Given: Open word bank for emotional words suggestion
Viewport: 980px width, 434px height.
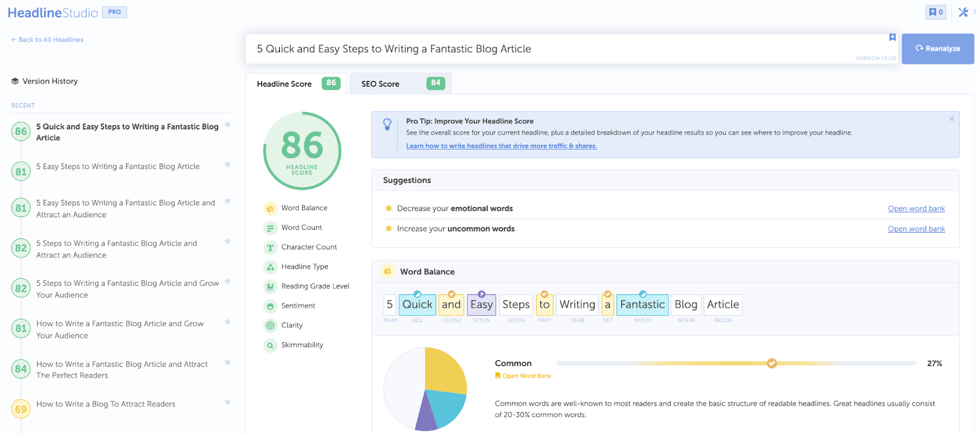Looking at the screenshot, I should point(916,208).
